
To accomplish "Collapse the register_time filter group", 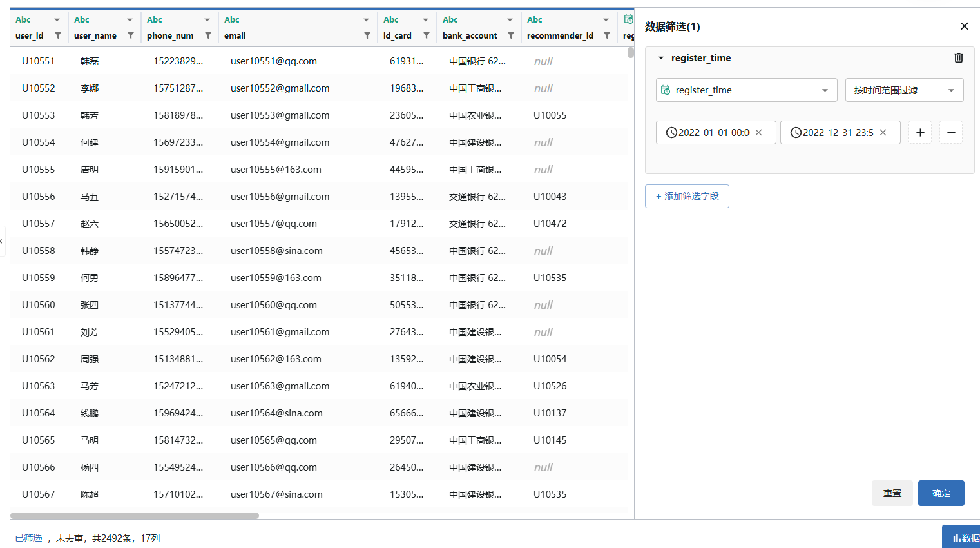I will pos(660,58).
